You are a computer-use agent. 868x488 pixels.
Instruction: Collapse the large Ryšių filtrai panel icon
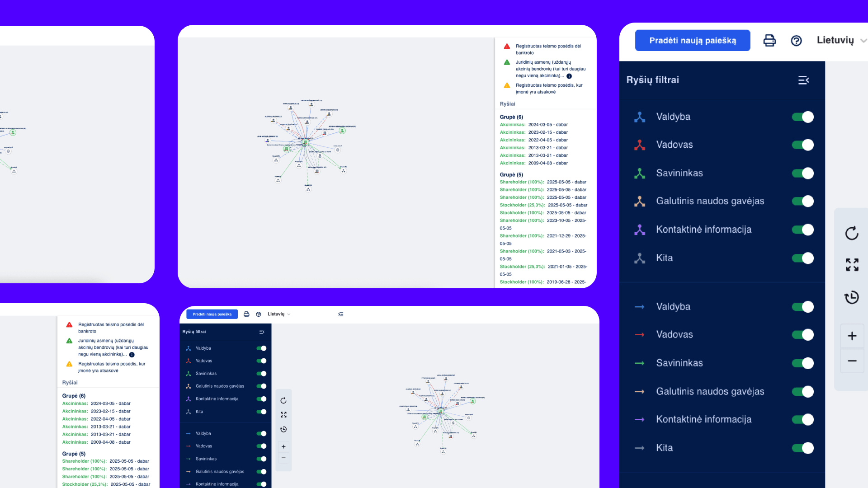click(803, 80)
